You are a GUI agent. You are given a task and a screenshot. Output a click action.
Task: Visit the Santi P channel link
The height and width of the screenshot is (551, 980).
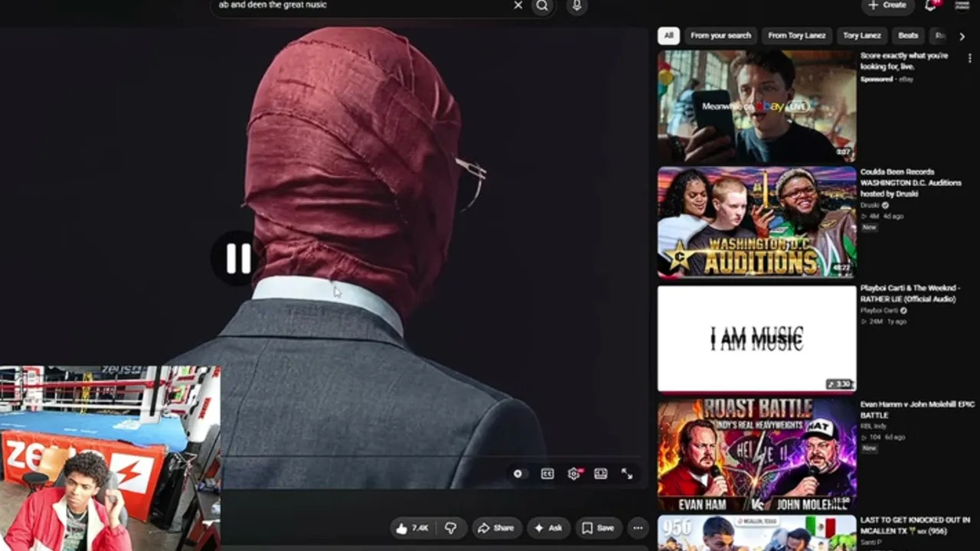coord(871,543)
